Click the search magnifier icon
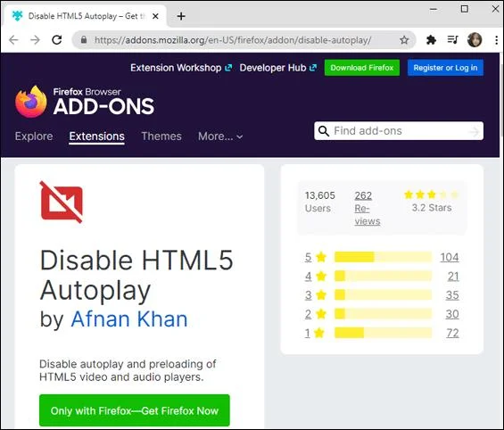The width and height of the screenshot is (504, 430). [323, 131]
